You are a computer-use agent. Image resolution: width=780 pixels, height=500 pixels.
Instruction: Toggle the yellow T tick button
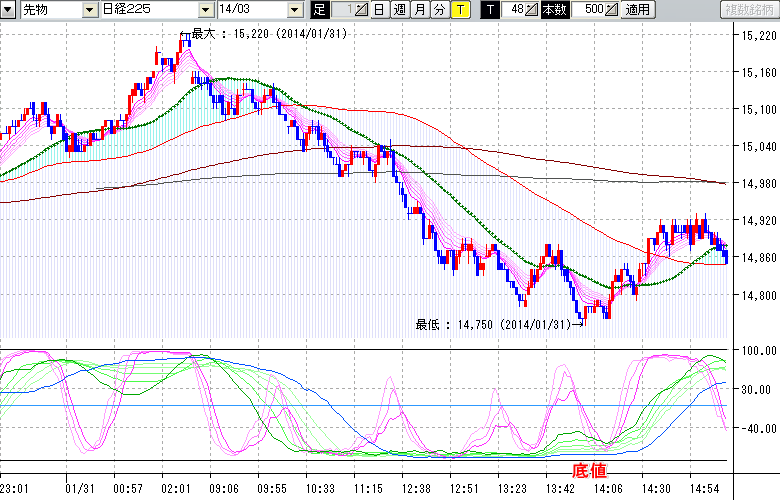tap(460, 10)
